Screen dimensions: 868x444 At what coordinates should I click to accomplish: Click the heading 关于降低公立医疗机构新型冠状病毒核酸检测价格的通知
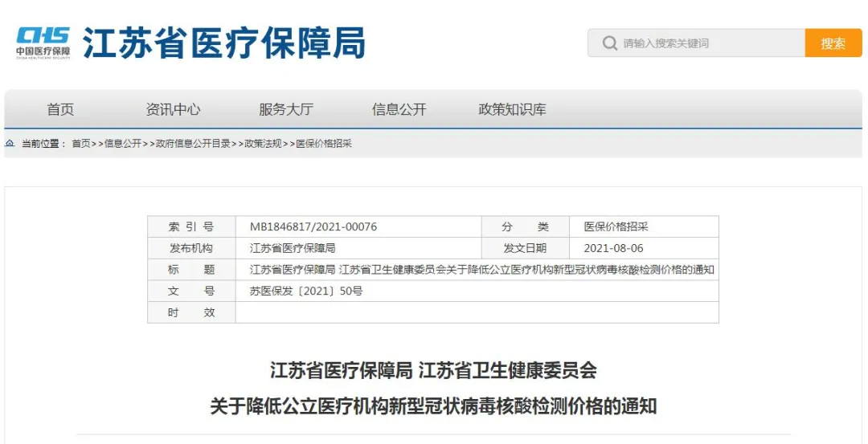click(433, 406)
